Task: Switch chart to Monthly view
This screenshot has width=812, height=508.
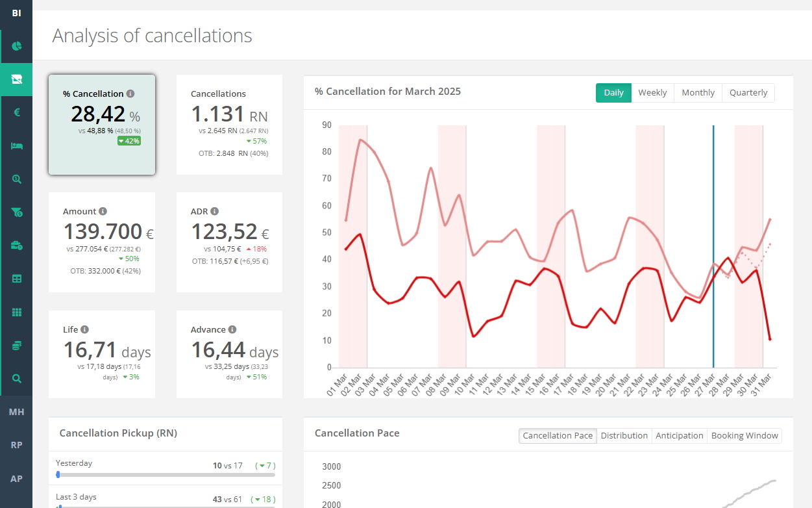Action: 698,93
